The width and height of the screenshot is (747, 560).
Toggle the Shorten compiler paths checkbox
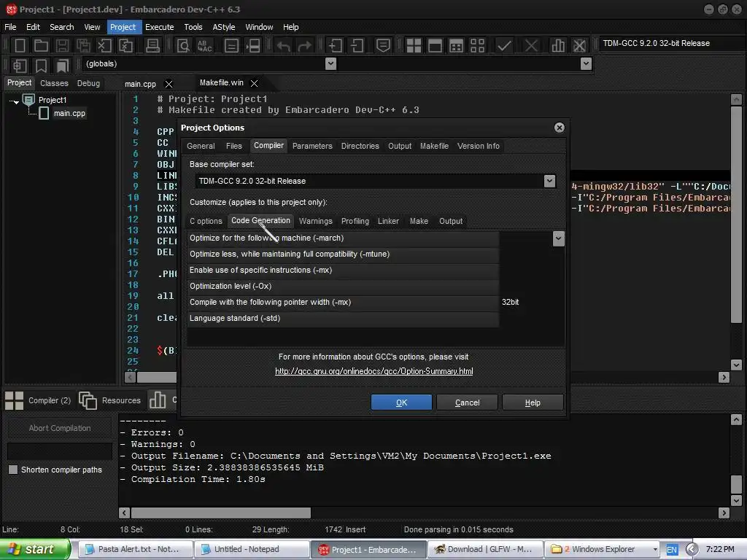point(13,470)
